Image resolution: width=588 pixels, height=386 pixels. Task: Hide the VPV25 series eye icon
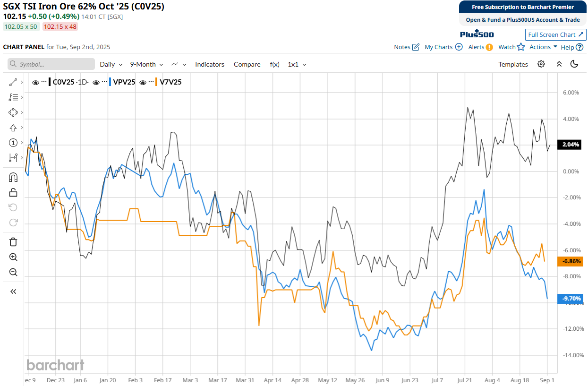point(96,82)
